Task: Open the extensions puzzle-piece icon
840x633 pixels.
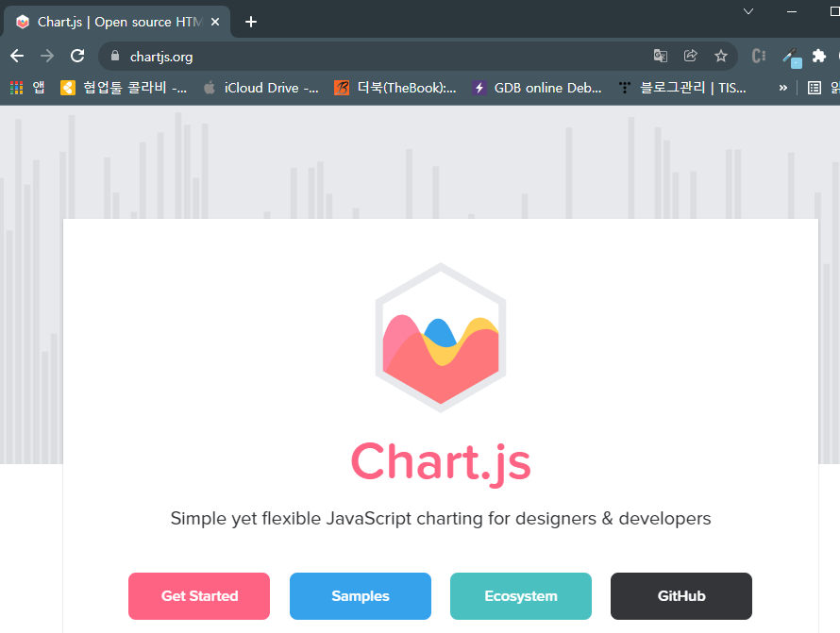Action: [819, 56]
